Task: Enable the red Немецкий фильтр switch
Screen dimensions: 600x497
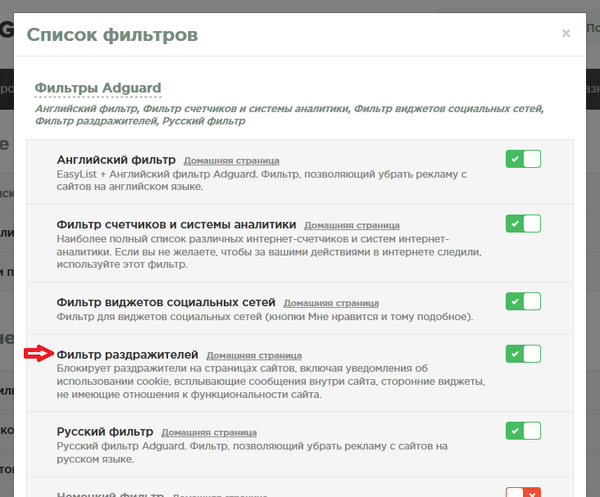Action: pos(523,491)
